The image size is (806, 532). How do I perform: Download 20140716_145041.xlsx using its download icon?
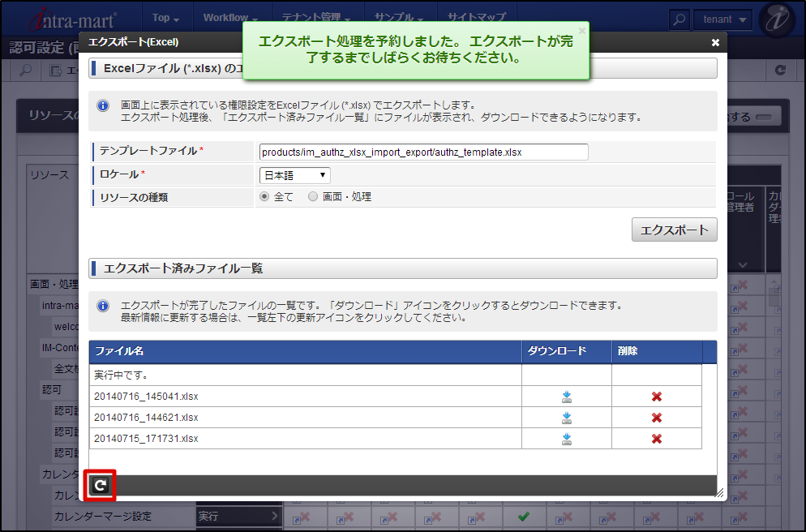[x=566, y=397]
